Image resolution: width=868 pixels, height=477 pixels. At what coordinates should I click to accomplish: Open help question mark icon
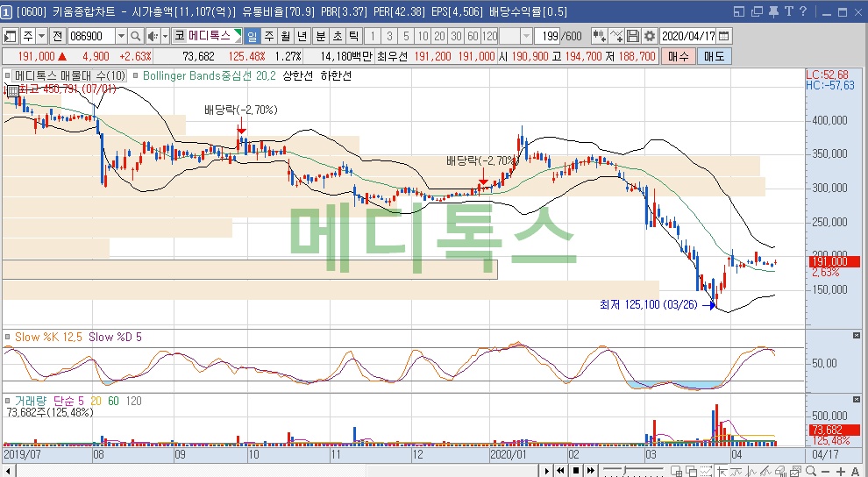click(803, 11)
